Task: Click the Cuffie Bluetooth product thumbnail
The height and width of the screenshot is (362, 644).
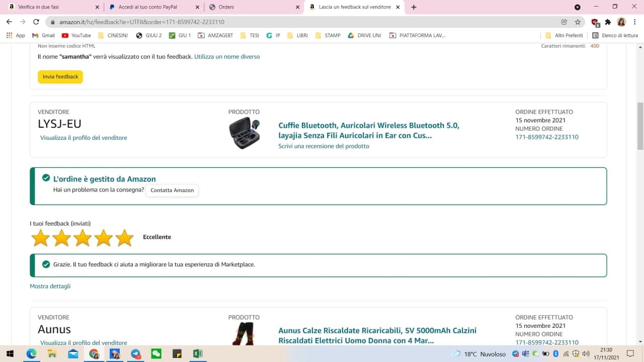Action: 245,133
